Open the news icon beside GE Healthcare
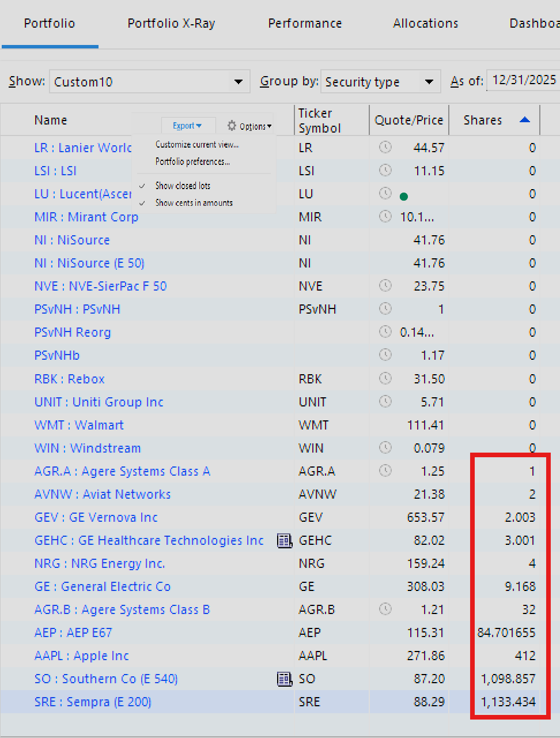 [285, 540]
